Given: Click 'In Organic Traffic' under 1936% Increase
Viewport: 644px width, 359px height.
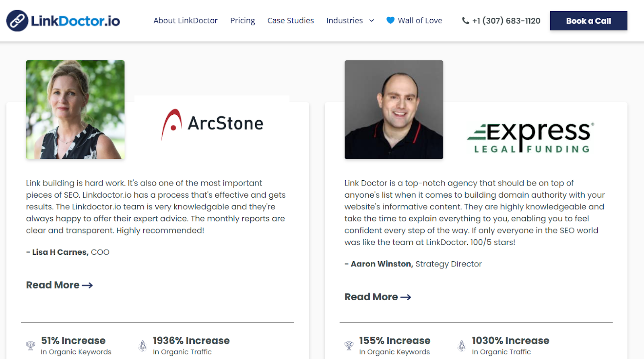Looking at the screenshot, I should 182,352.
